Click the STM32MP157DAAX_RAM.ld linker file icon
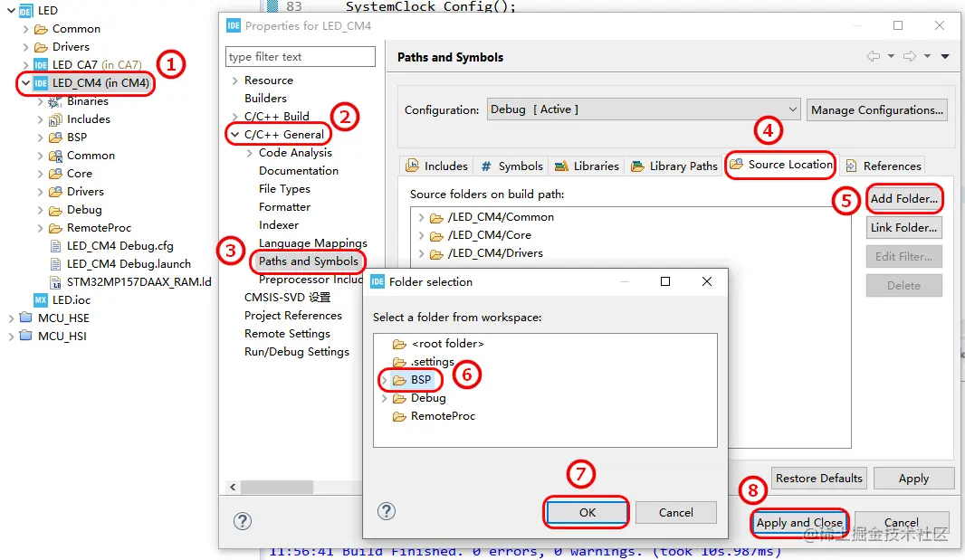The width and height of the screenshot is (965, 560). point(55,282)
